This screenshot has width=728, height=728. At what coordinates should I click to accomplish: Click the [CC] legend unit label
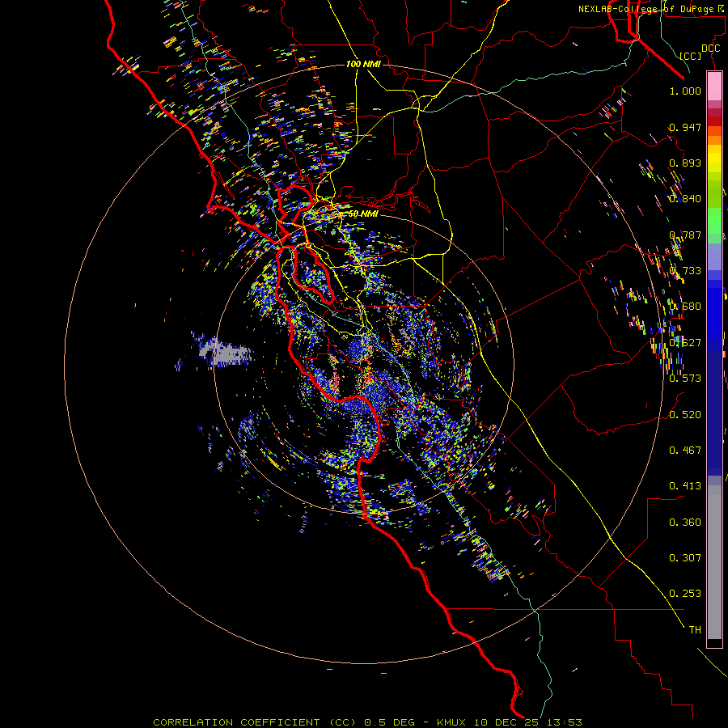click(691, 56)
